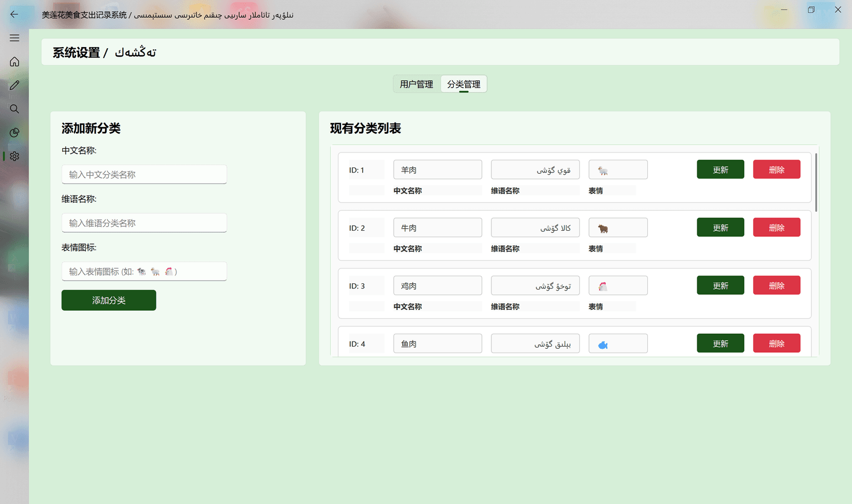Viewport: 852px width, 504px height.
Task: Click 删除 for ID 3 鸡肉
Action: pyautogui.click(x=777, y=286)
